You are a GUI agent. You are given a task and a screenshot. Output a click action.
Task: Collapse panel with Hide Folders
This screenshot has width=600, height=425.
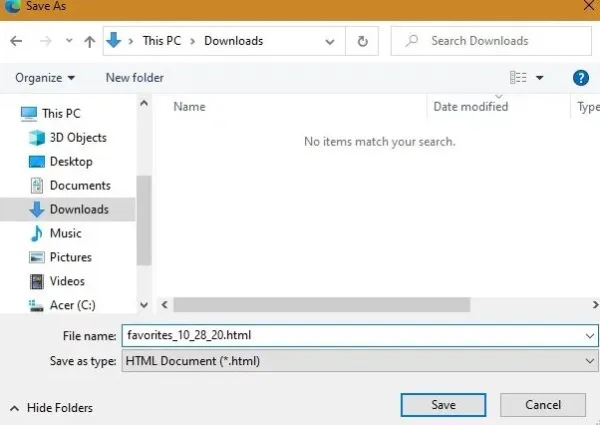tap(51, 408)
